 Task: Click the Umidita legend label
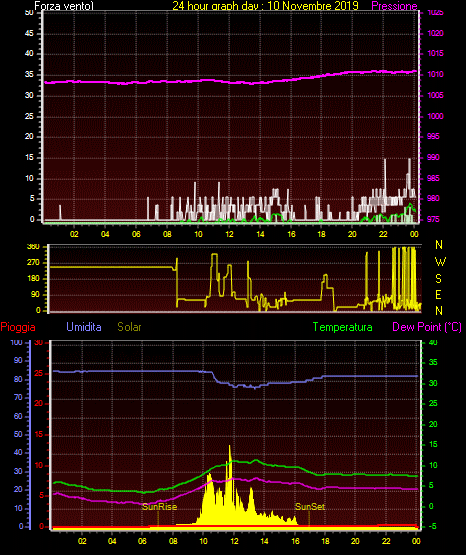click(x=84, y=327)
